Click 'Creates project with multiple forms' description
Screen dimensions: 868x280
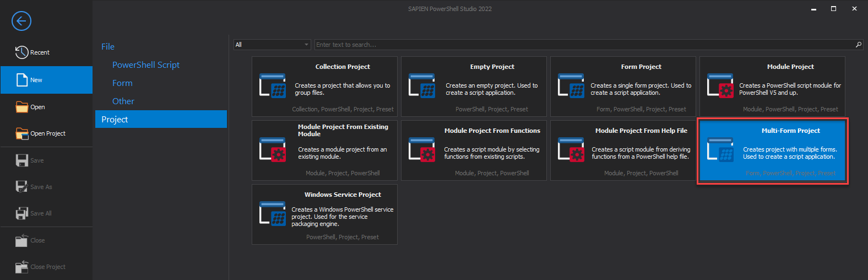tap(790, 153)
